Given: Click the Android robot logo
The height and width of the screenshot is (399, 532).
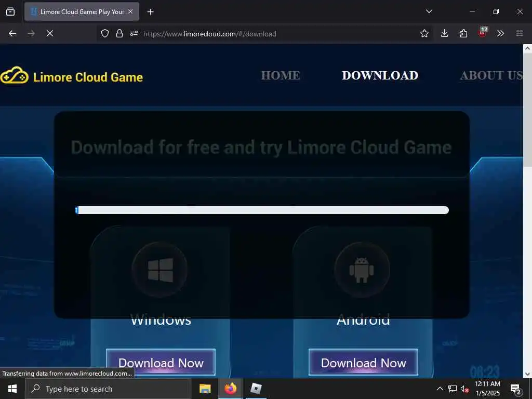Looking at the screenshot, I should [362, 270].
